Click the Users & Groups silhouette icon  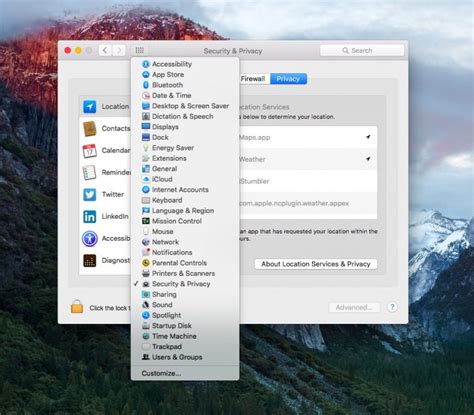point(146,357)
